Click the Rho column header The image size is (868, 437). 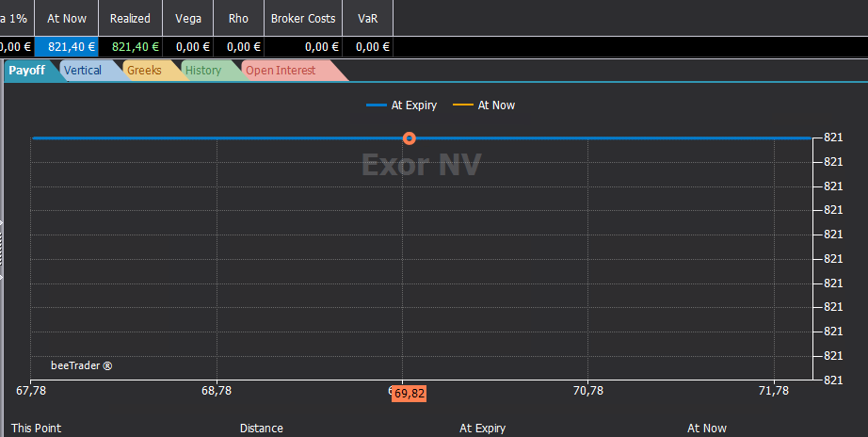pos(238,18)
